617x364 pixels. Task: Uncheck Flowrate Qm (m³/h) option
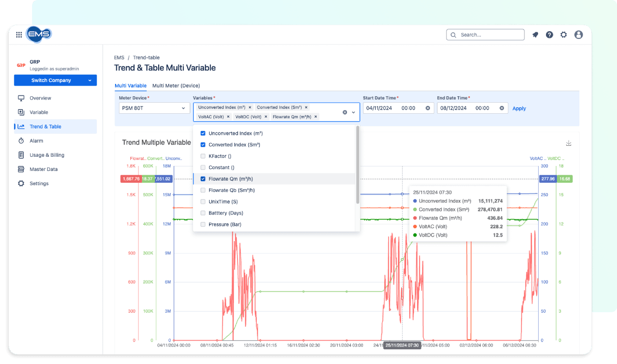click(x=203, y=179)
